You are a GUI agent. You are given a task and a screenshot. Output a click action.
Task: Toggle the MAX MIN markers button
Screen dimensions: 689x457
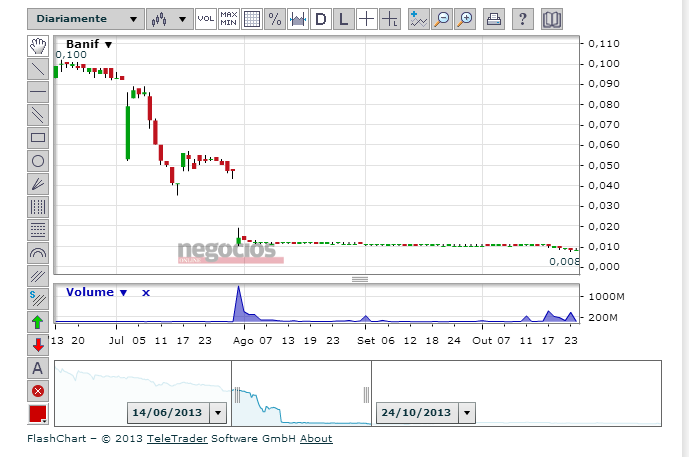click(229, 19)
